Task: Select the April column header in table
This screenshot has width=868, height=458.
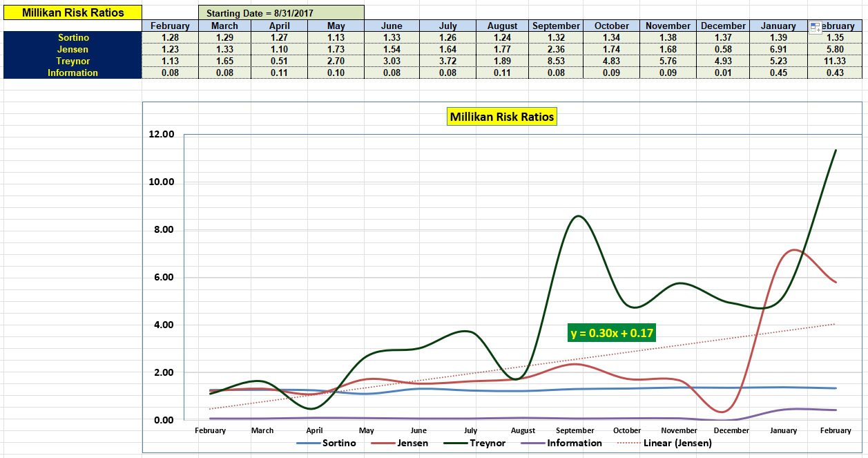Action: click(x=281, y=26)
